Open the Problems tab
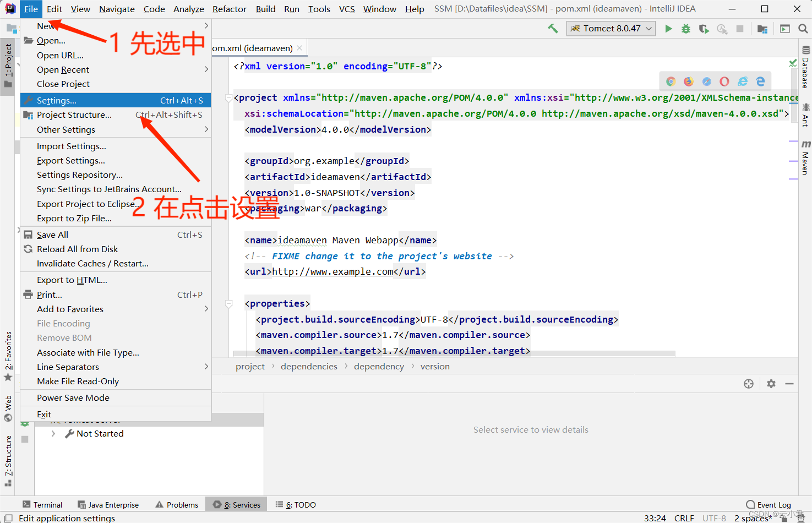Viewport: 812px width, 523px height. click(177, 505)
